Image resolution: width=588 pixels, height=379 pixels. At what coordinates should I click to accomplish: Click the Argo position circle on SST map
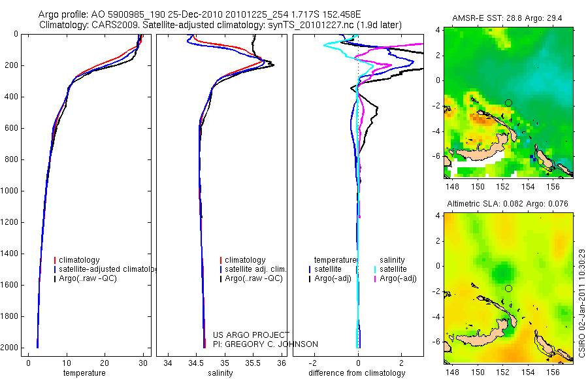point(508,103)
